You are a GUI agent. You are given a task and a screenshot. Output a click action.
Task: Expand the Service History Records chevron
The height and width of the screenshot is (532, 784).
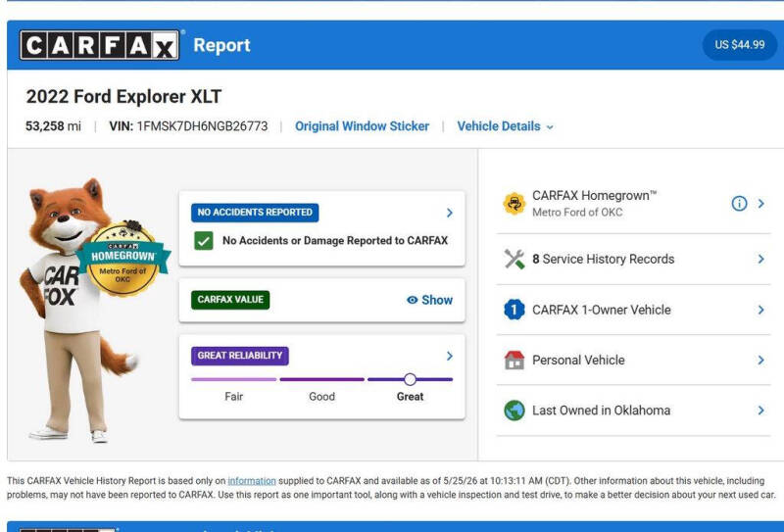(x=761, y=259)
